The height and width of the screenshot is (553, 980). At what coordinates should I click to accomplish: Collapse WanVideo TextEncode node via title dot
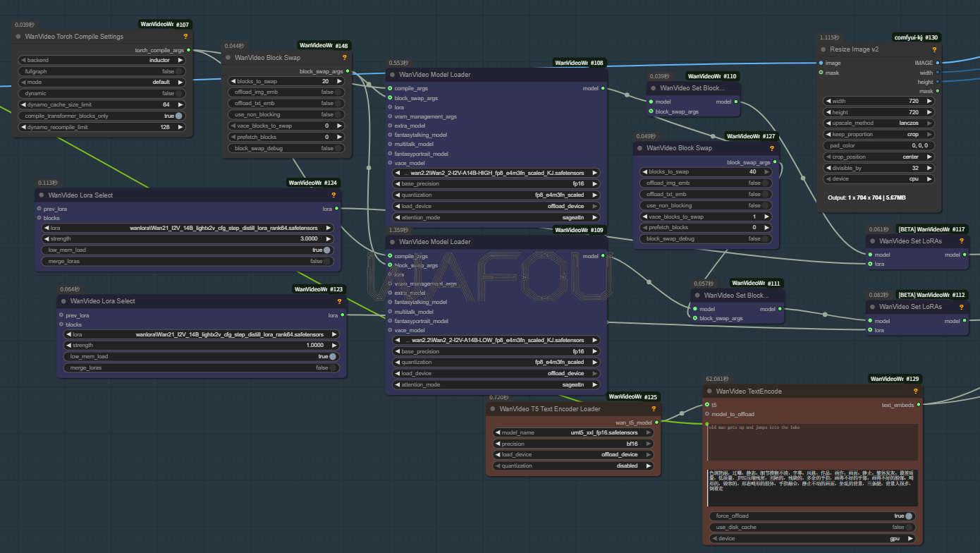pos(709,391)
